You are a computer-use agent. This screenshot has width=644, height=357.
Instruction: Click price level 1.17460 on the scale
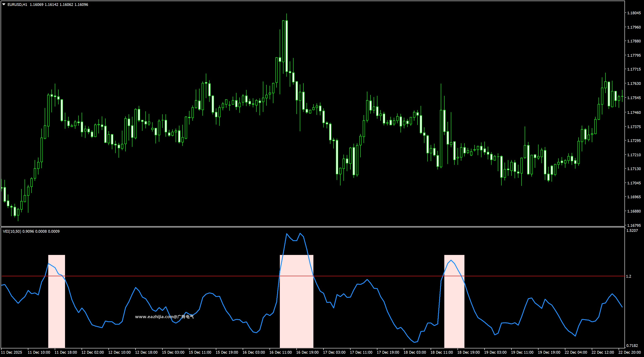pyautogui.click(x=634, y=112)
